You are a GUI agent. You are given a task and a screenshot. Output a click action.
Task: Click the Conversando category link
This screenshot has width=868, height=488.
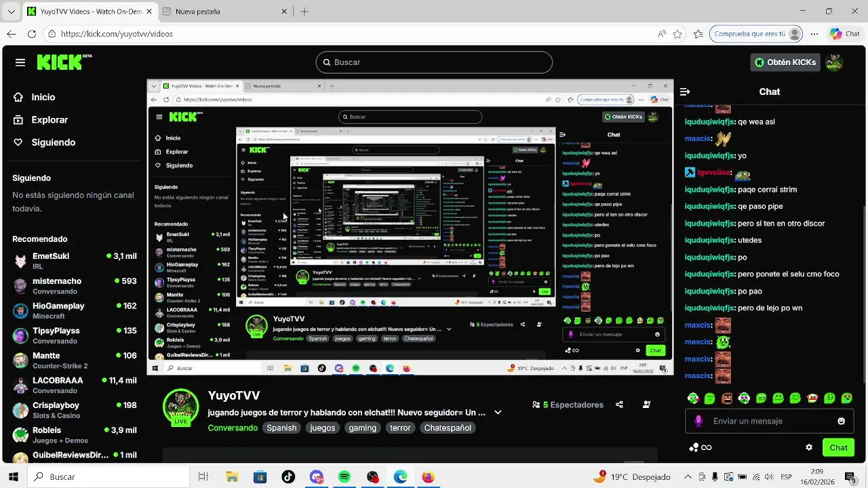click(x=233, y=428)
